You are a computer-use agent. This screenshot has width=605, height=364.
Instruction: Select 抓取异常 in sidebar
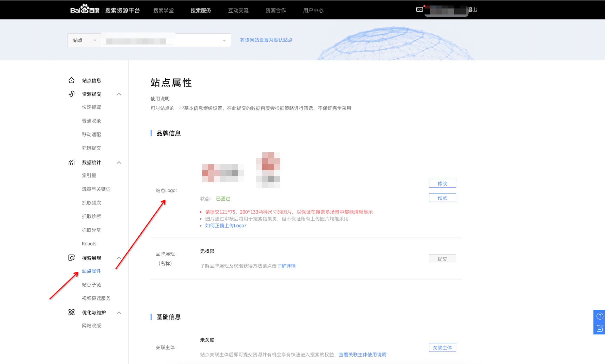(x=91, y=230)
